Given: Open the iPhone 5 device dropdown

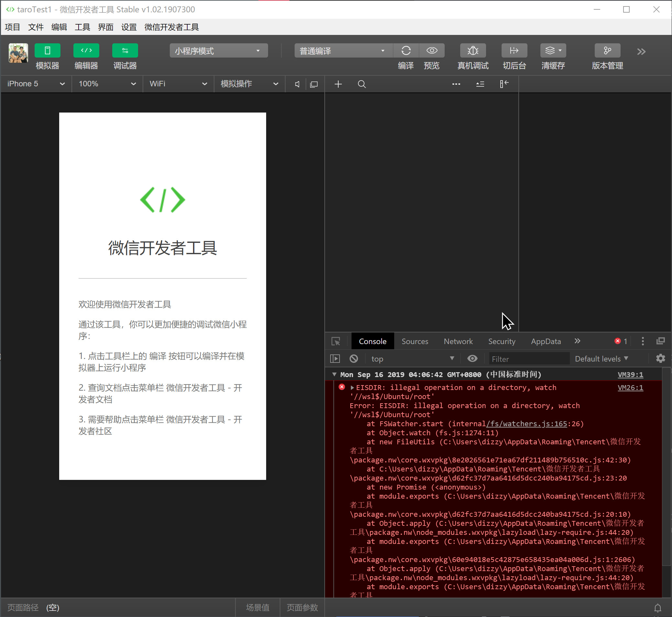Looking at the screenshot, I should pyautogui.click(x=36, y=84).
